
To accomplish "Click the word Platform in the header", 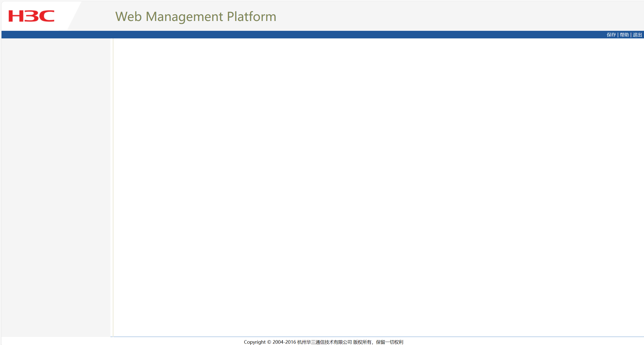I will (251, 17).
